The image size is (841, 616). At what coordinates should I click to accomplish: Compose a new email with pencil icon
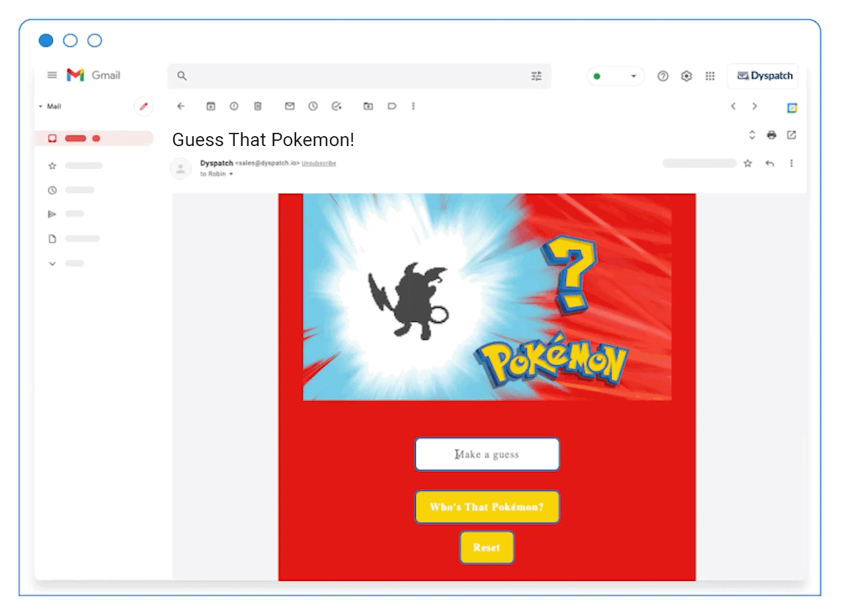click(x=143, y=106)
